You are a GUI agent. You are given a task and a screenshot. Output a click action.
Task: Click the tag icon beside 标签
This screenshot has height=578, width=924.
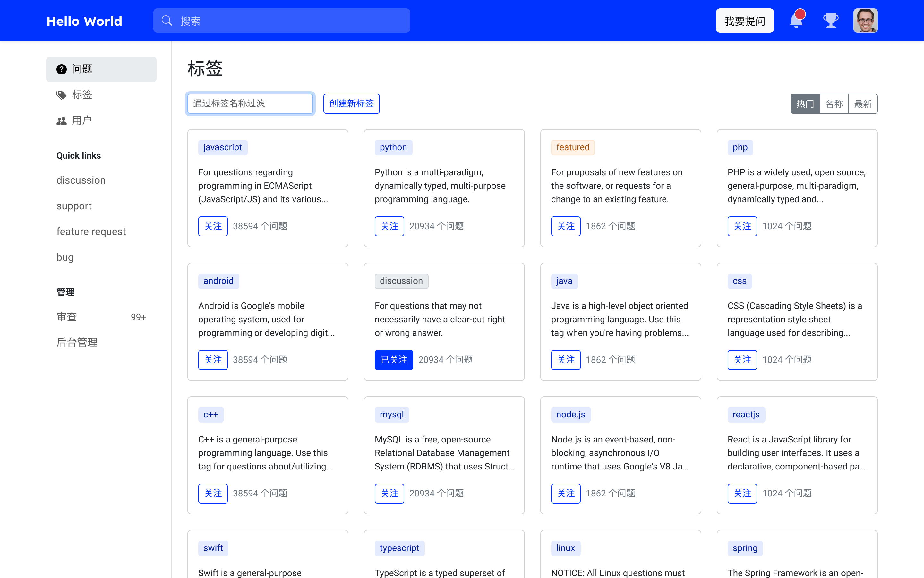click(62, 95)
